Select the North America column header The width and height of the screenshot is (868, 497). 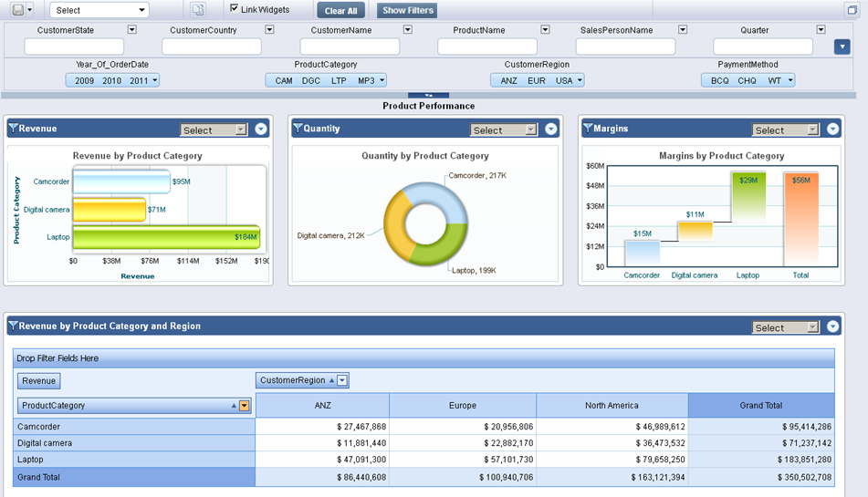(612, 406)
